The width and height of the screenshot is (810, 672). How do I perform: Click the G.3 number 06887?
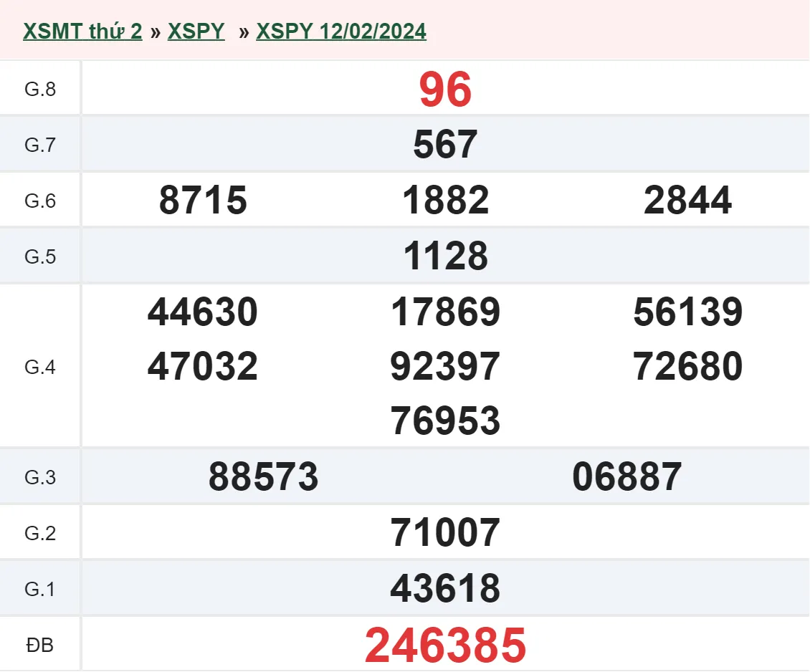(x=627, y=476)
